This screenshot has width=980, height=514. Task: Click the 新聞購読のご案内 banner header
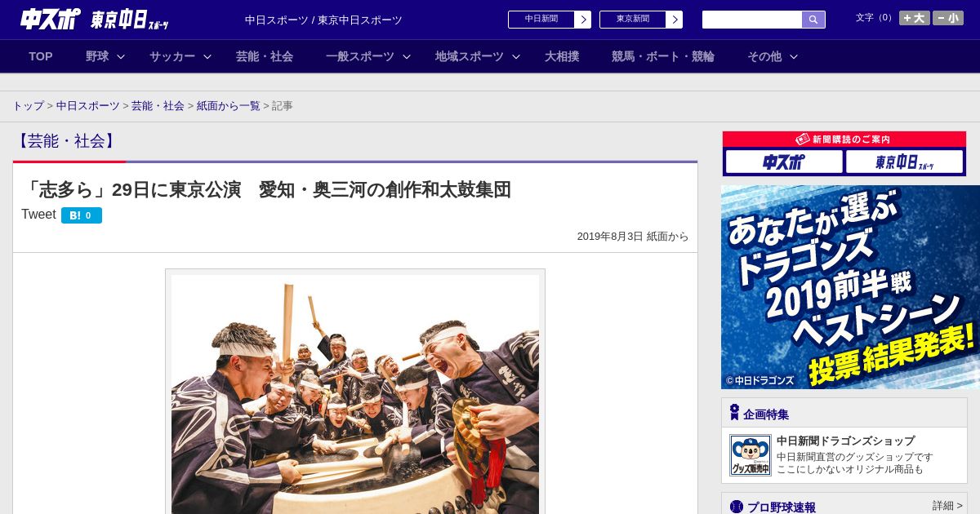pyautogui.click(x=844, y=140)
